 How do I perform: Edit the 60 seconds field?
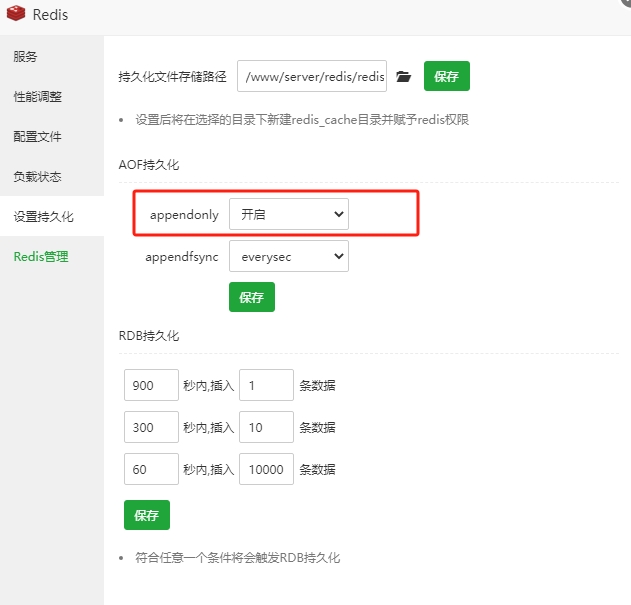point(151,469)
